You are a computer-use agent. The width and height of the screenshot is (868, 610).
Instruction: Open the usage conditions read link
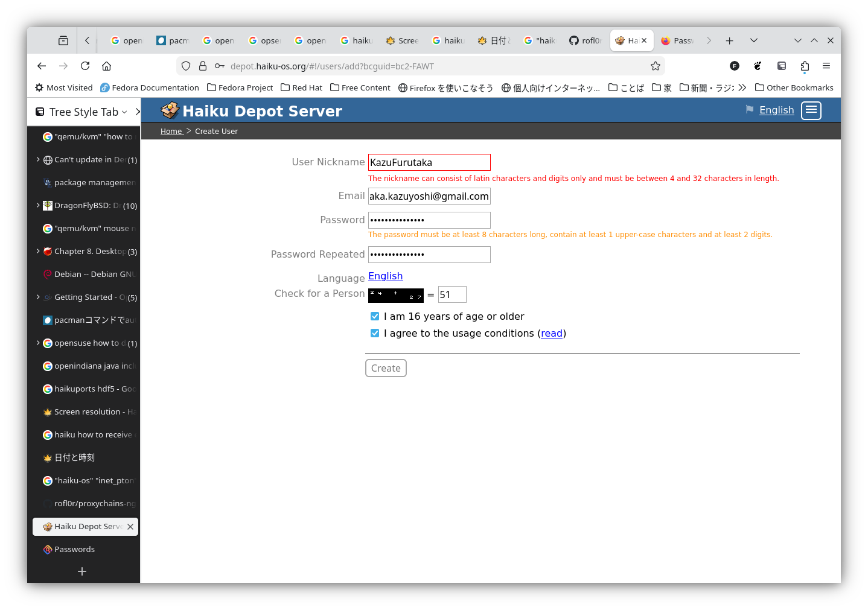pos(551,333)
